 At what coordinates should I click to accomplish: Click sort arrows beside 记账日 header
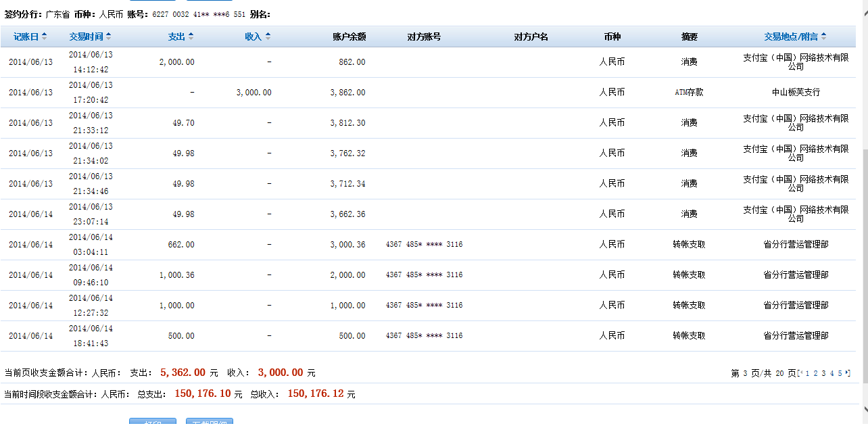click(45, 37)
